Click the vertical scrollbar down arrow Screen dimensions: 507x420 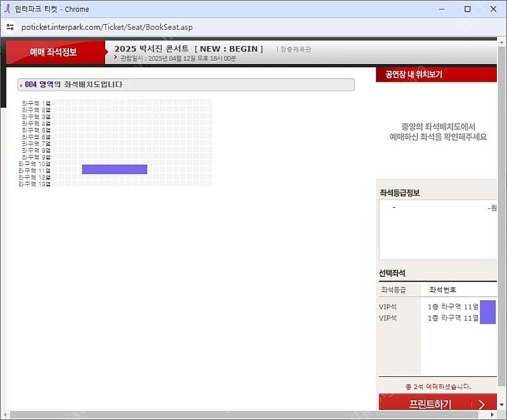click(x=501, y=405)
